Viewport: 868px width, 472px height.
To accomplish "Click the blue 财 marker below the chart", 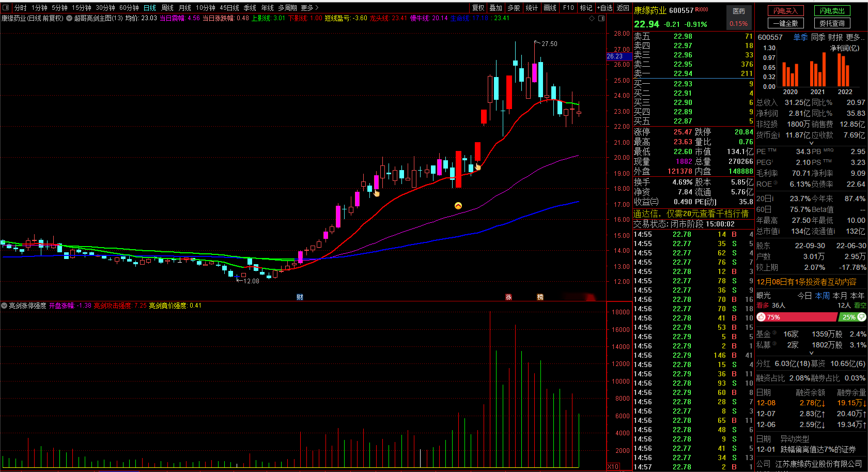I will click(x=300, y=297).
